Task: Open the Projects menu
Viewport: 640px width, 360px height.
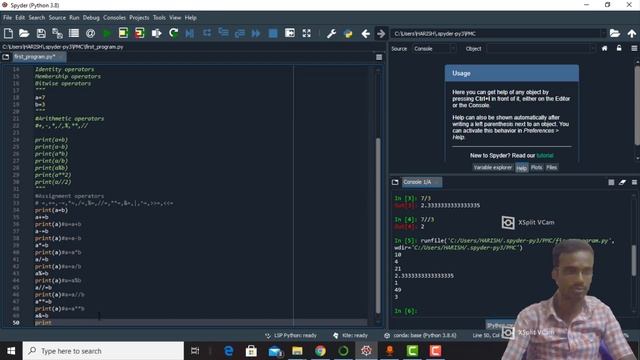Action: click(139, 18)
